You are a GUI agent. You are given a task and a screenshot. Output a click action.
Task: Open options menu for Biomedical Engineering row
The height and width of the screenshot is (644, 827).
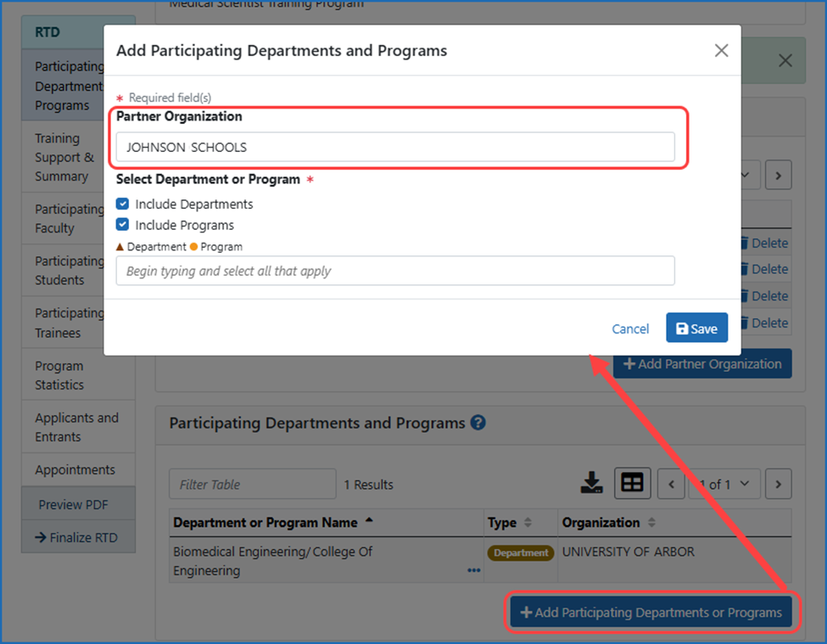tap(473, 570)
